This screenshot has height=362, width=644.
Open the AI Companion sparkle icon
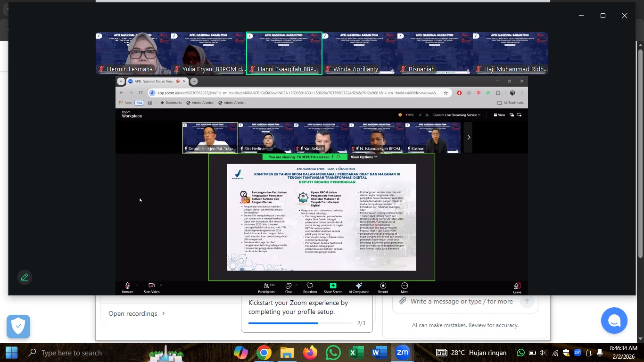pos(359,286)
